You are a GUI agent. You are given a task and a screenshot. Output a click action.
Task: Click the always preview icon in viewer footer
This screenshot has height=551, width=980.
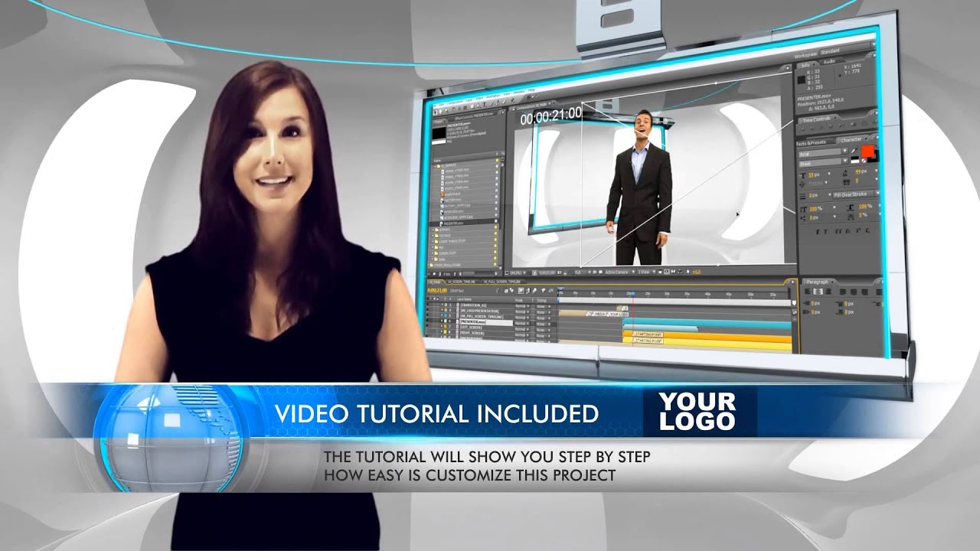pyautogui.click(x=506, y=272)
